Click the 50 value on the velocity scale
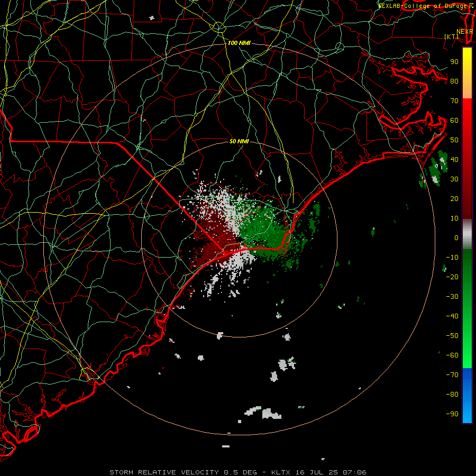Viewport: 476px width, 476px height. pyautogui.click(x=454, y=140)
